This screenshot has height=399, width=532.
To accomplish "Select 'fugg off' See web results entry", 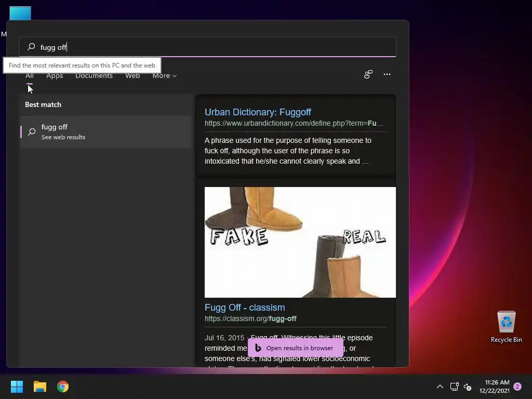I will click(105, 131).
